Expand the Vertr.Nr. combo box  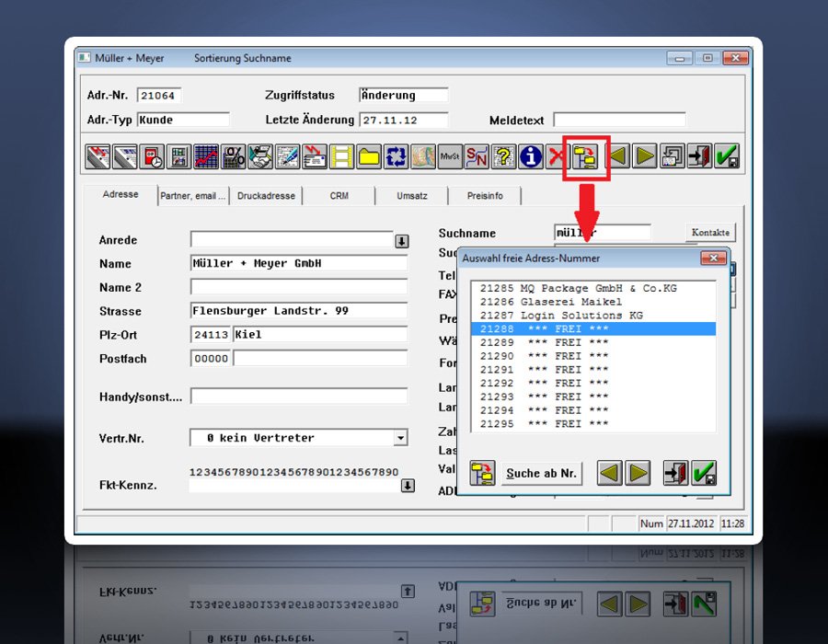[401, 438]
